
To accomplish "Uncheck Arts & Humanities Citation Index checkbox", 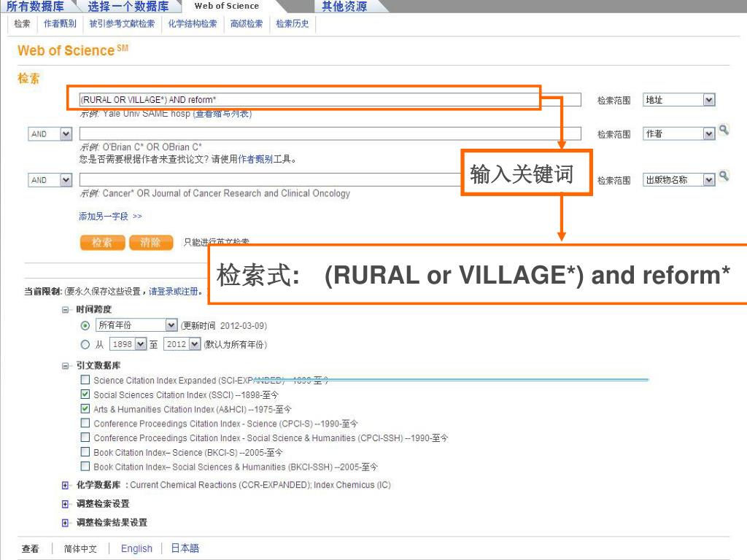I will [85, 408].
